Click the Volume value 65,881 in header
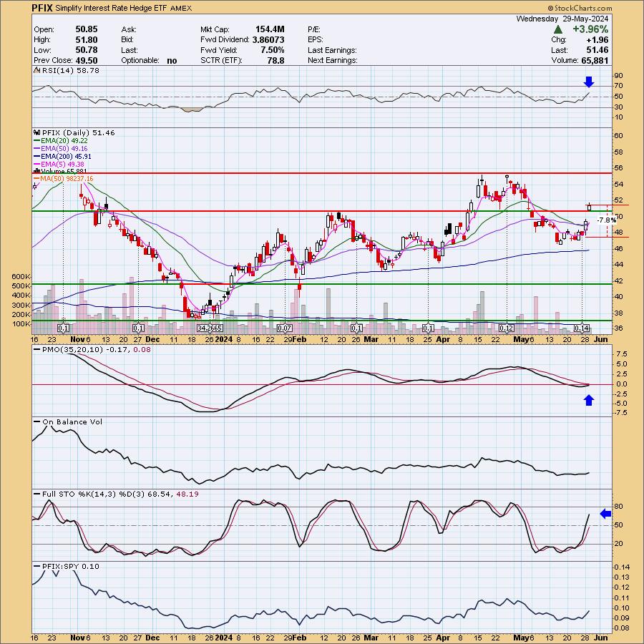The image size is (644, 644). coord(595,60)
